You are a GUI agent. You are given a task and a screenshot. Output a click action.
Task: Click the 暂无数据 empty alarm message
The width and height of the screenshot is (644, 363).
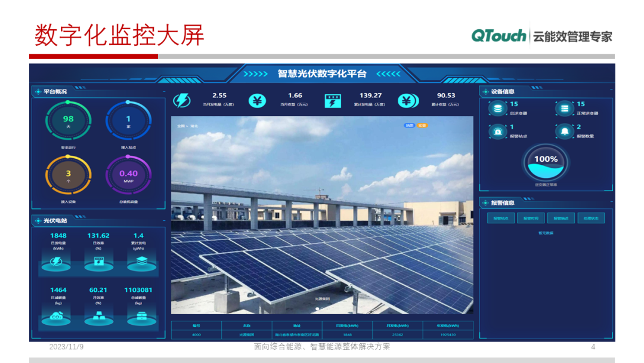[546, 233]
